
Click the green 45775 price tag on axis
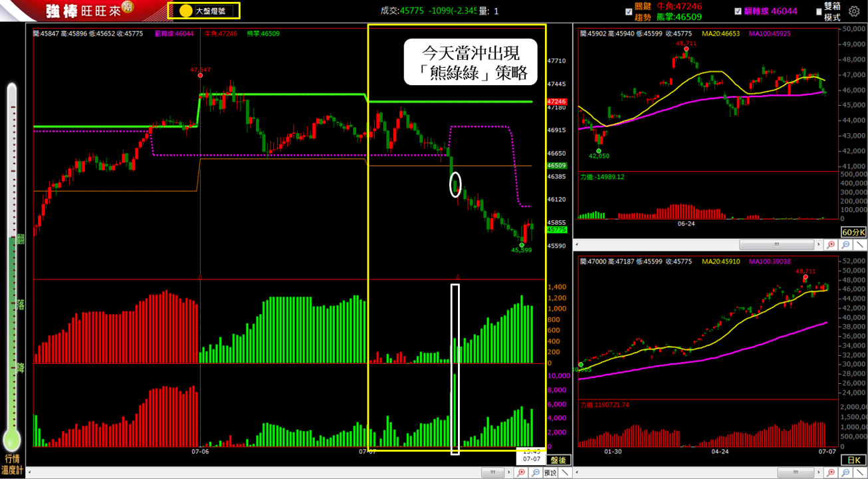556,230
